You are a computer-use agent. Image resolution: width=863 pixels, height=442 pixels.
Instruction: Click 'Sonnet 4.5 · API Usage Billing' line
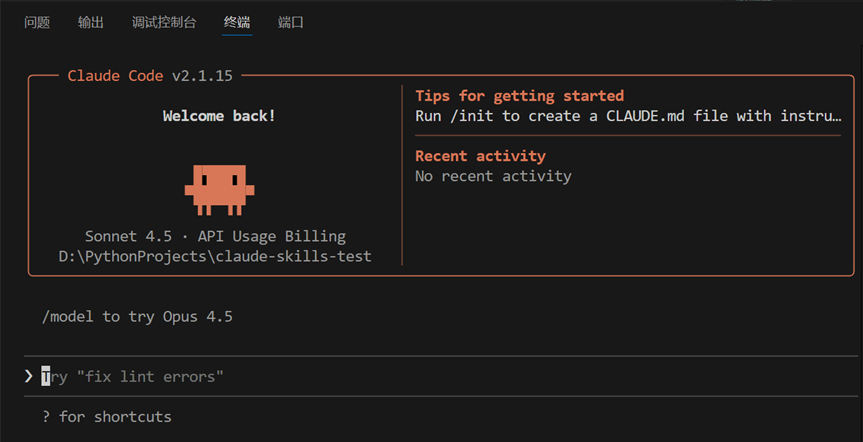pyautogui.click(x=215, y=237)
